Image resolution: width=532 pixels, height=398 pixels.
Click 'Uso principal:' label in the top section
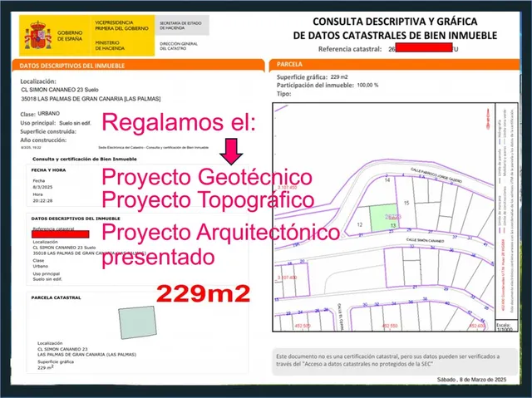point(37,123)
